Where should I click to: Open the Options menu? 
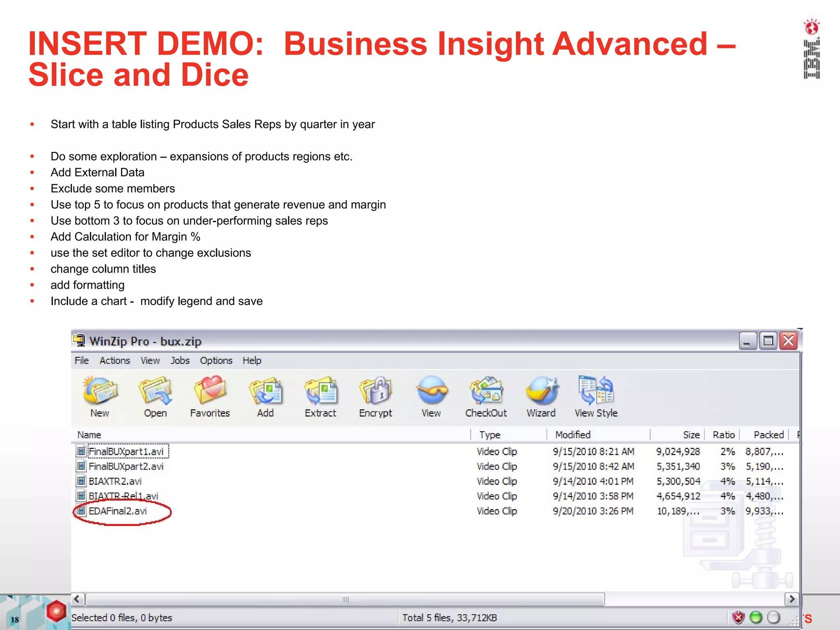216,361
